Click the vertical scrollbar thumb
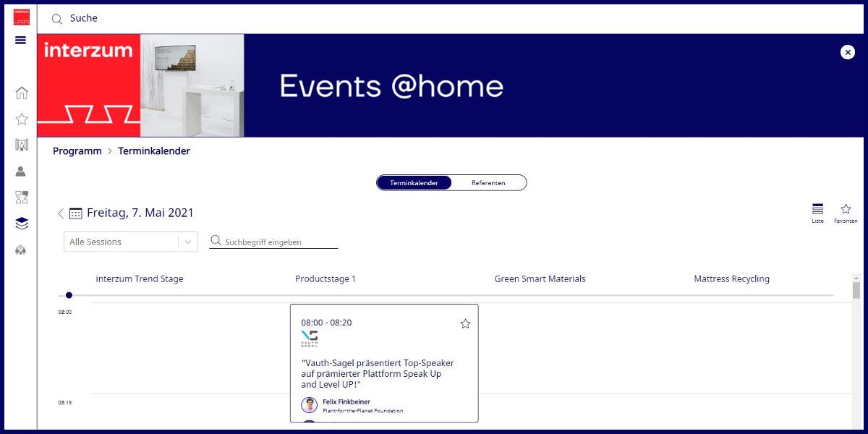 click(x=856, y=290)
